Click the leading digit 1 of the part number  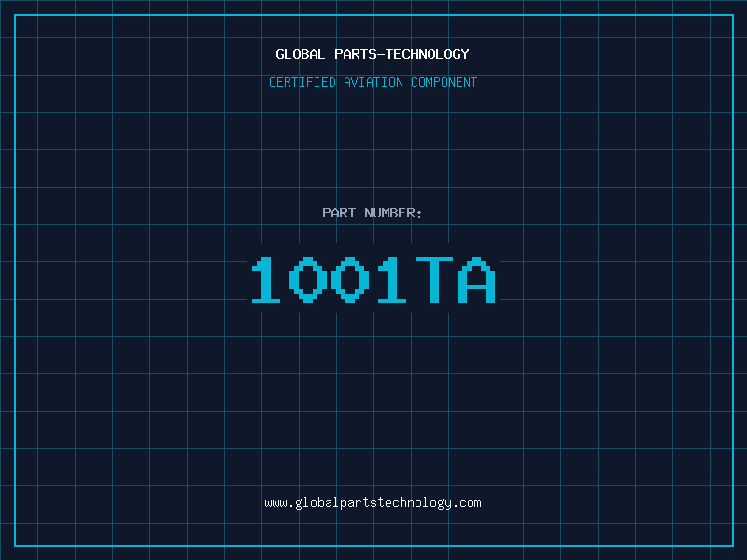pos(266,280)
